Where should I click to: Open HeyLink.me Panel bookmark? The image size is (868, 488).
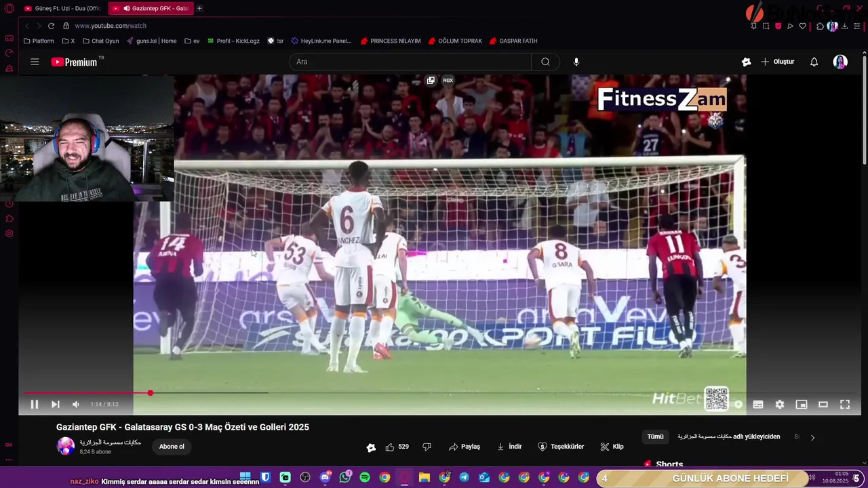(321, 41)
